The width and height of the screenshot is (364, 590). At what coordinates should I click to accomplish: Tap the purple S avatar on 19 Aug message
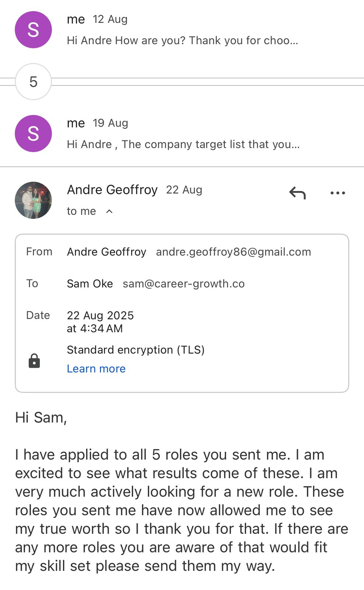[x=33, y=133]
